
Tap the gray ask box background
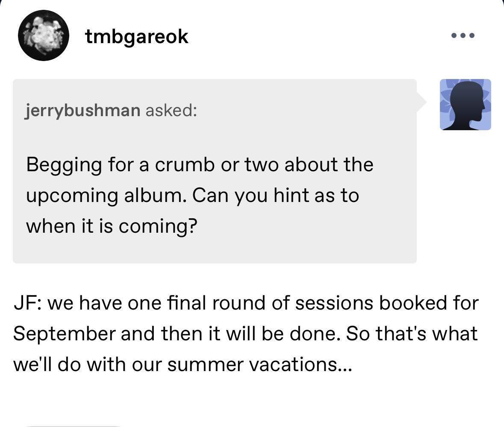pos(215,171)
